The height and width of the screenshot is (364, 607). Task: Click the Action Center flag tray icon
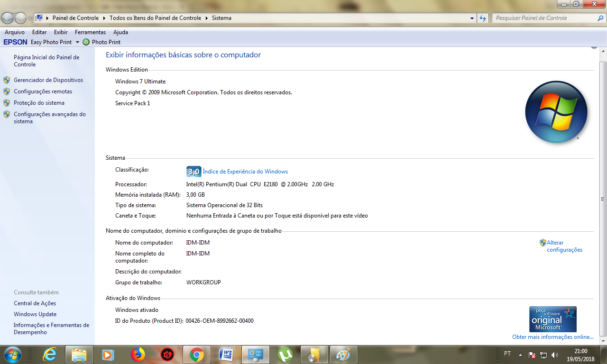point(532,355)
